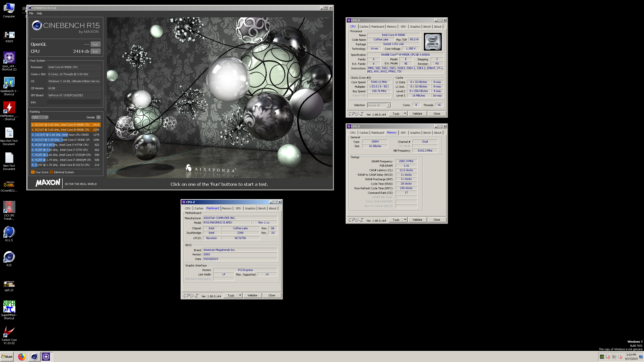Open About tab in top CPU-Z window
644x362 pixels.
438,27
